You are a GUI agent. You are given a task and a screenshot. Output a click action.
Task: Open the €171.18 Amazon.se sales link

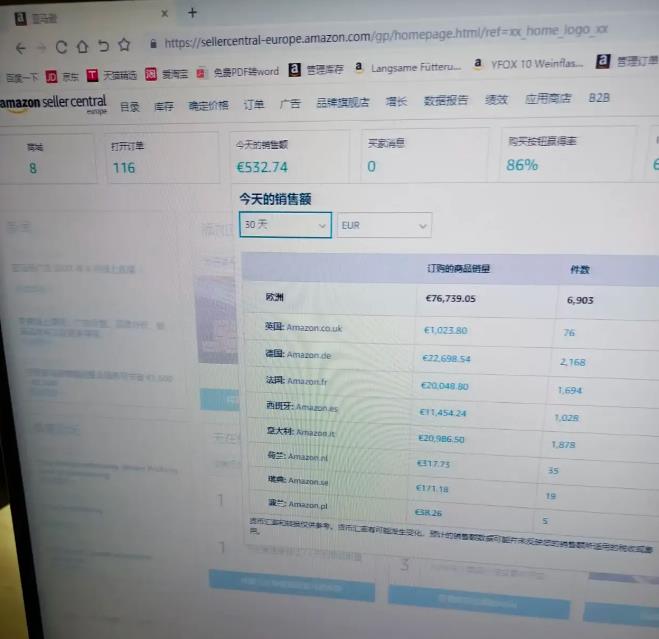tap(432, 489)
